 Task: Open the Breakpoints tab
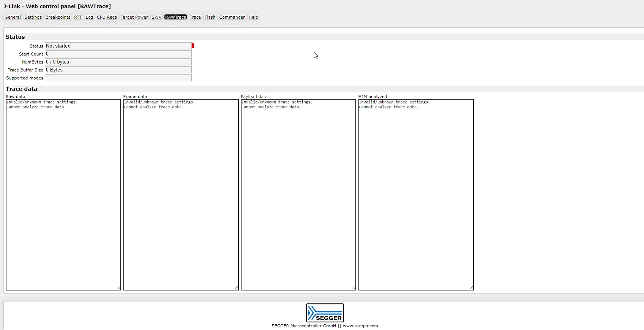pos(58,17)
